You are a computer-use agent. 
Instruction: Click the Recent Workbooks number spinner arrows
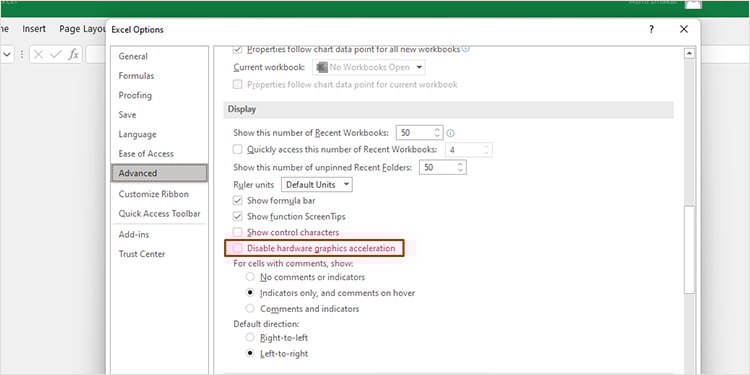click(x=437, y=132)
